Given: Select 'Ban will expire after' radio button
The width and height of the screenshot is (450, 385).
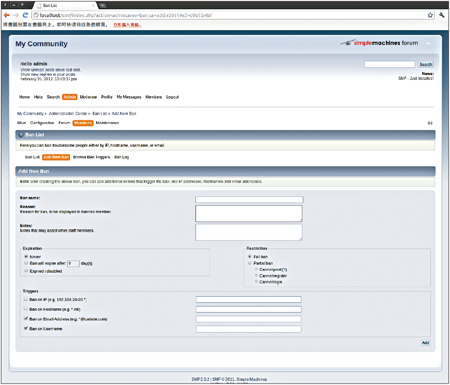Looking at the screenshot, I should click(x=26, y=263).
